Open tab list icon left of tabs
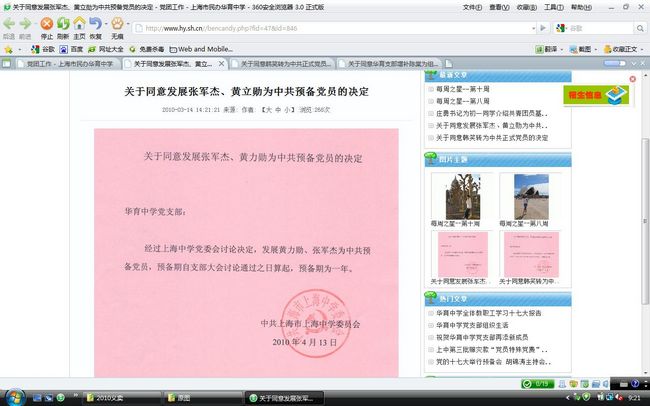Image resolution: width=650 pixels, height=406 pixels. (x=7, y=63)
